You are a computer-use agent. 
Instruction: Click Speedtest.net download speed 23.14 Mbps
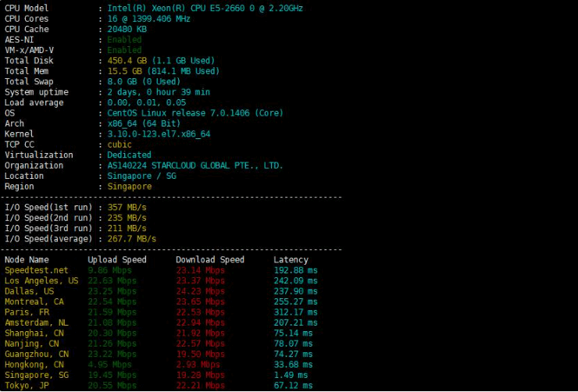click(x=200, y=270)
